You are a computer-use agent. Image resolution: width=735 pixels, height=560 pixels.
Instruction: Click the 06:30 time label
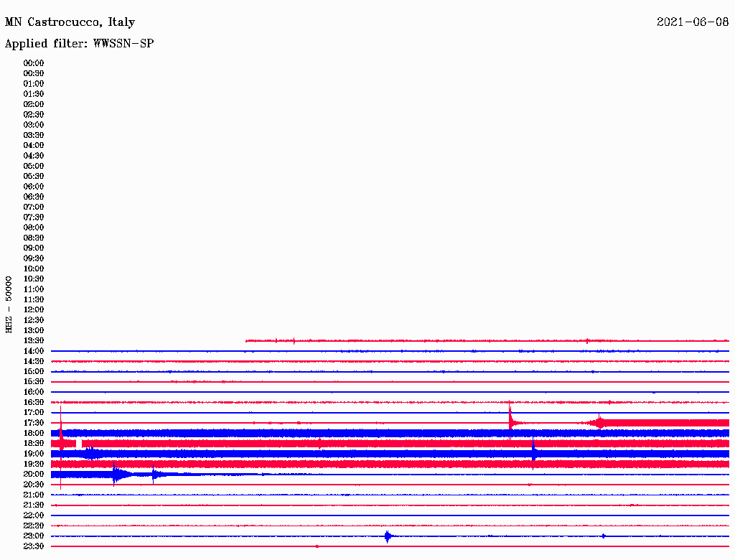pos(34,197)
